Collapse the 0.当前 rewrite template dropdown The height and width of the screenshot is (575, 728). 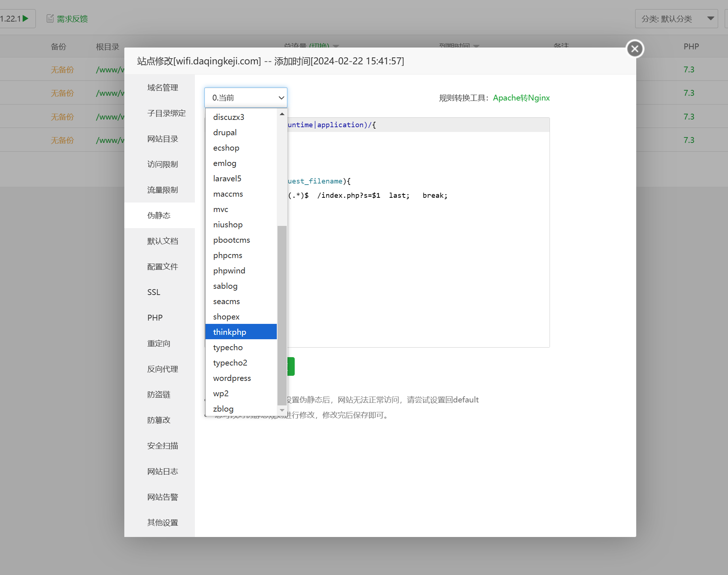pos(246,98)
